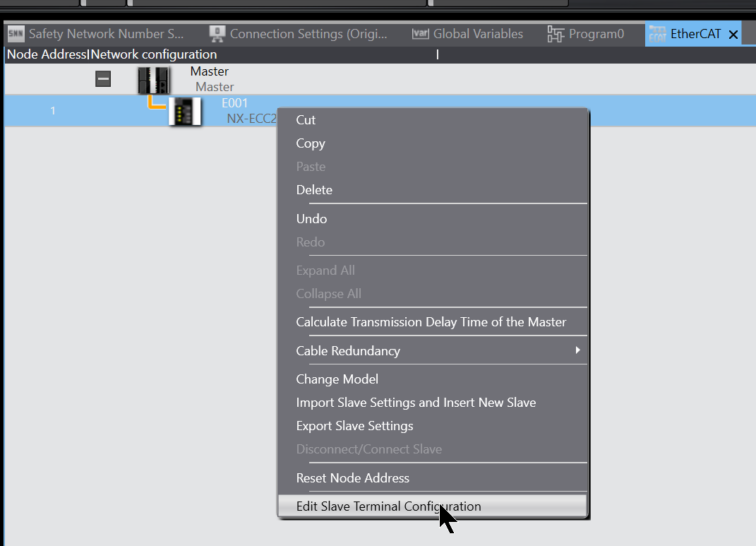Click the Disconnect/Connect Slave entry
The image size is (756, 546).
(433, 449)
